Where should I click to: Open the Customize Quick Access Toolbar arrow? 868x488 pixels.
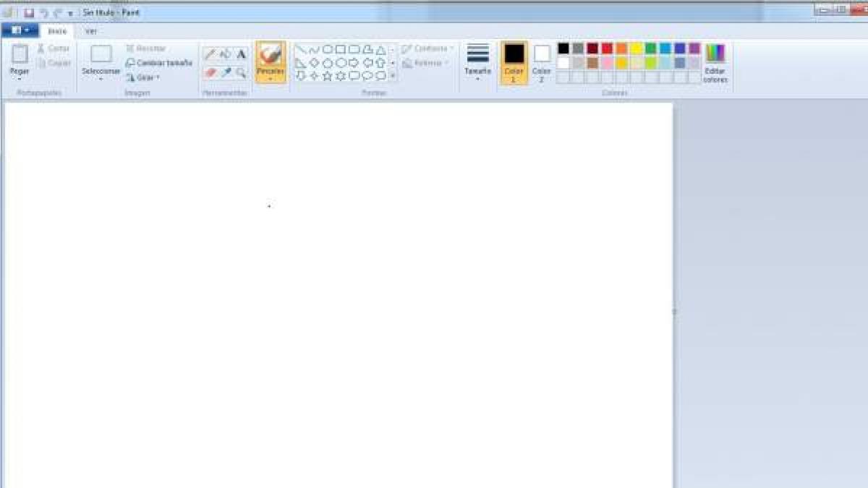pos(70,13)
